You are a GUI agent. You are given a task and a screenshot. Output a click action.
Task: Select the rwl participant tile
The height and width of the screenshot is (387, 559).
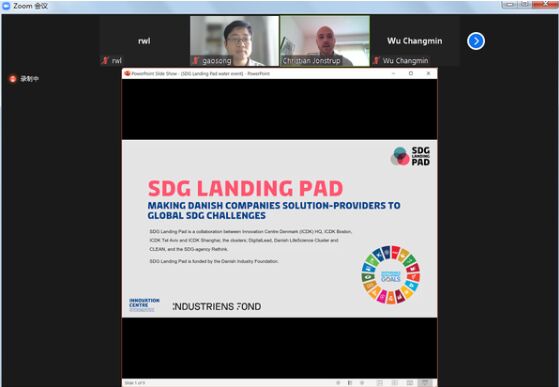(144, 41)
